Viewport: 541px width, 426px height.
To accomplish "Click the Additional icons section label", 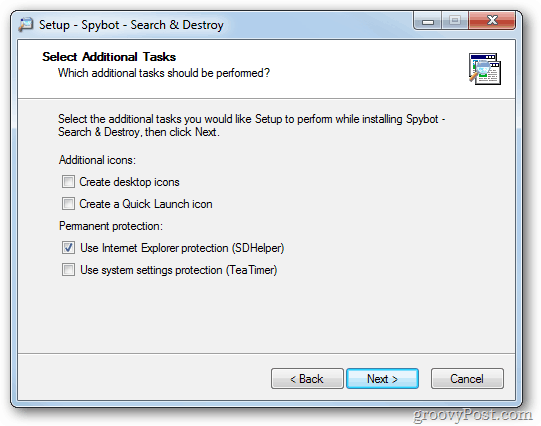I will coord(97,160).
